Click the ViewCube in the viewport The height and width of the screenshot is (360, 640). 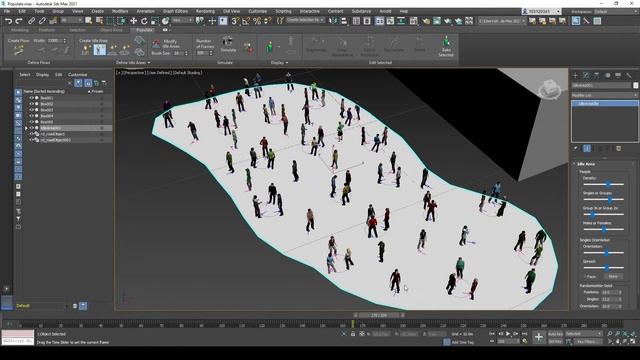pyautogui.click(x=549, y=89)
